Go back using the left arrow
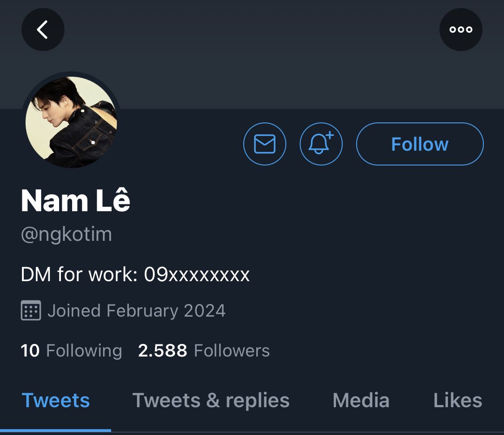Screen dimensions: 504x435 pos(43,30)
